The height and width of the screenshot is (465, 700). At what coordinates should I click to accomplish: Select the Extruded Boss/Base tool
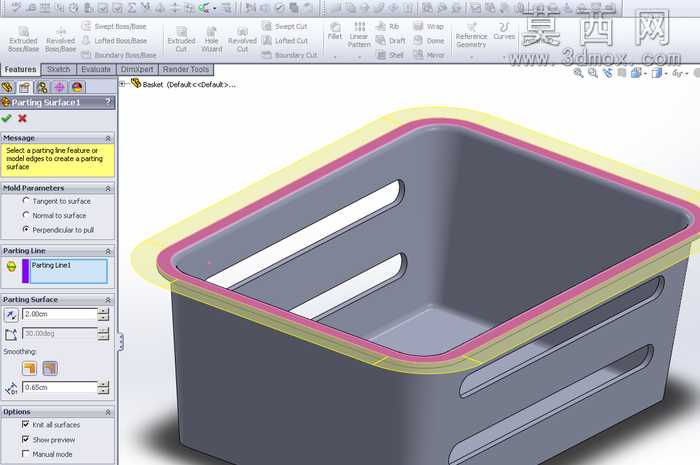(23, 39)
